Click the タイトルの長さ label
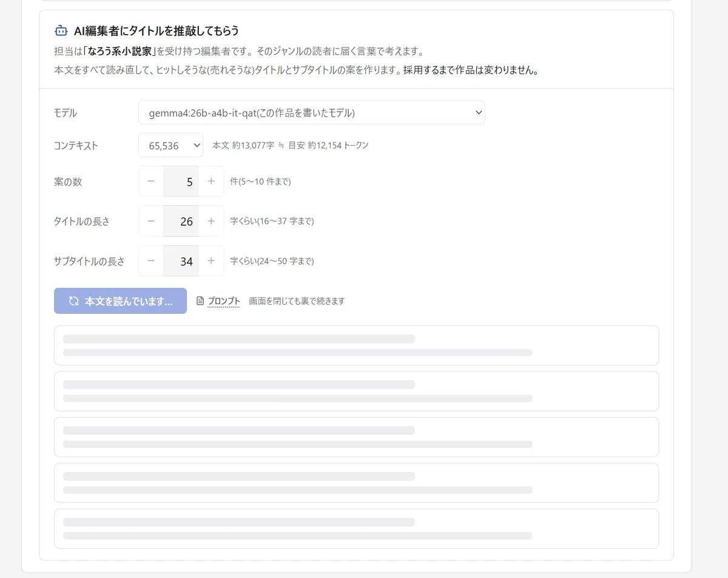 pyautogui.click(x=82, y=222)
